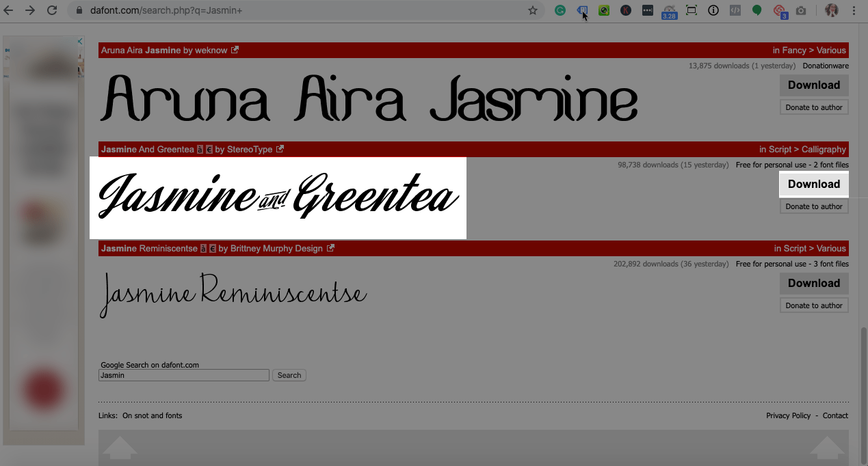Click accents icon for Jasmine And Greentea
This screenshot has height=466, width=868.
pos(200,149)
